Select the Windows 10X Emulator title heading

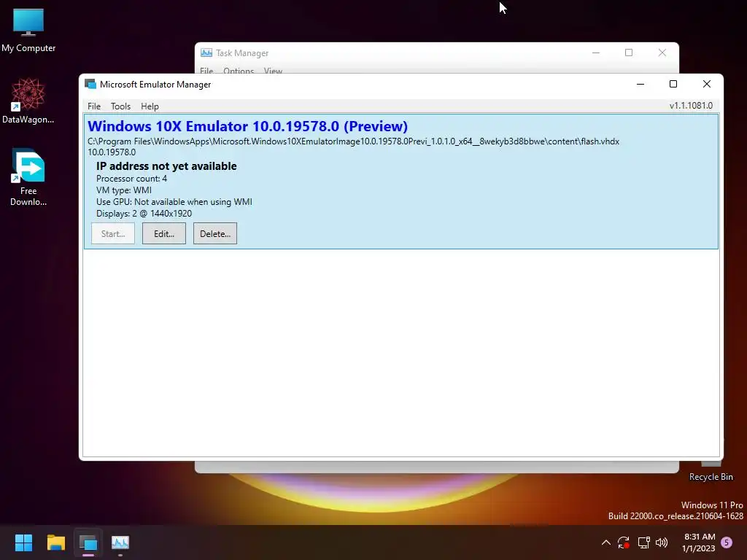[x=248, y=126]
